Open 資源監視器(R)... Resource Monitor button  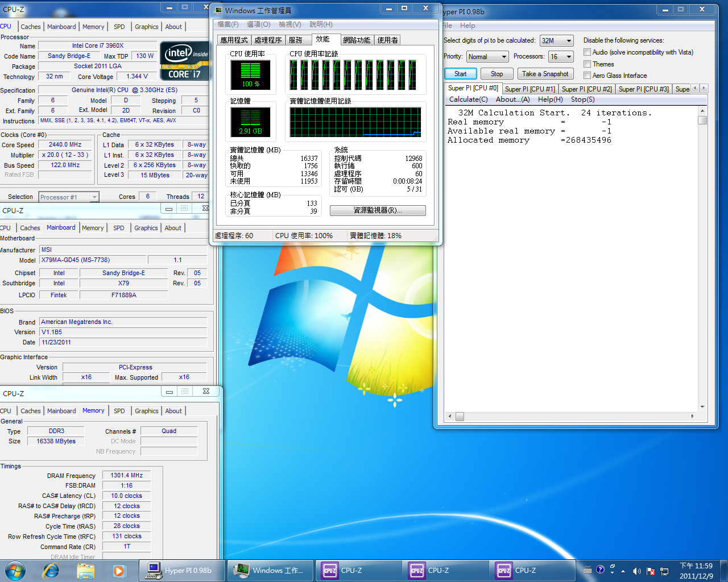(378, 210)
